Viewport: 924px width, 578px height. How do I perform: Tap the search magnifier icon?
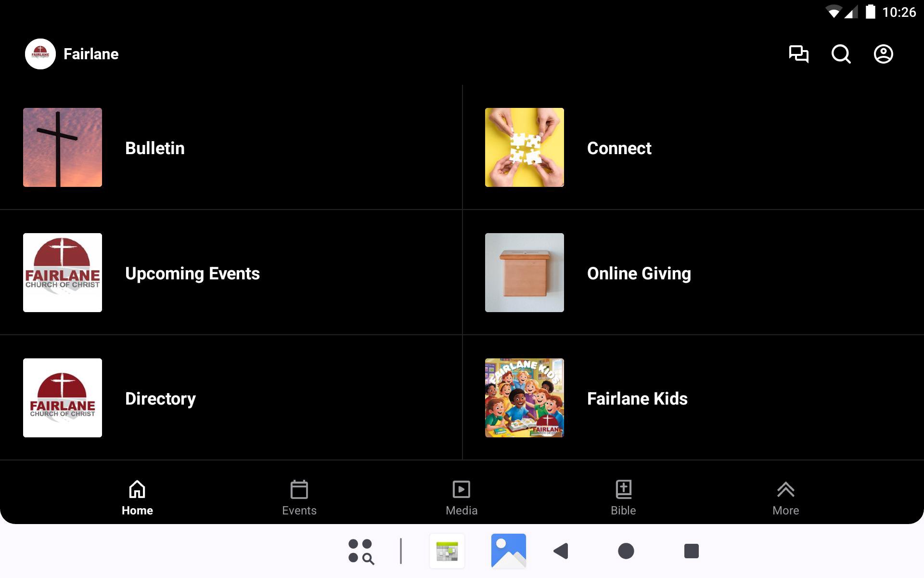841,54
